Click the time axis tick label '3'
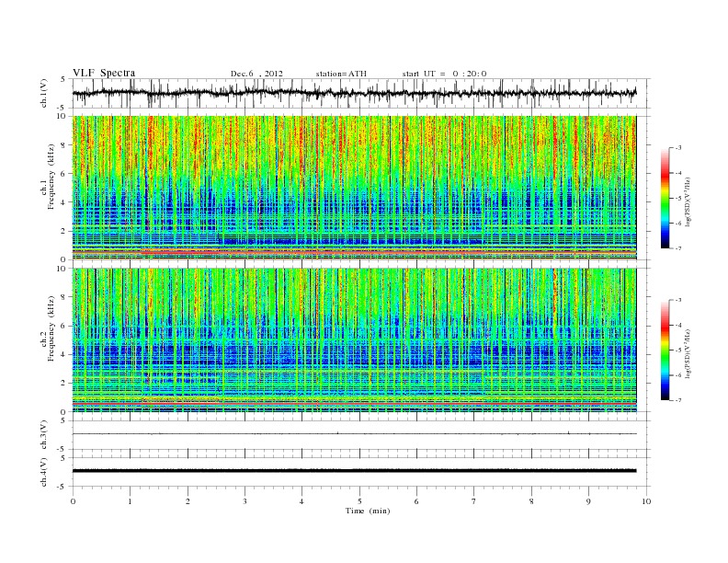 point(245,501)
